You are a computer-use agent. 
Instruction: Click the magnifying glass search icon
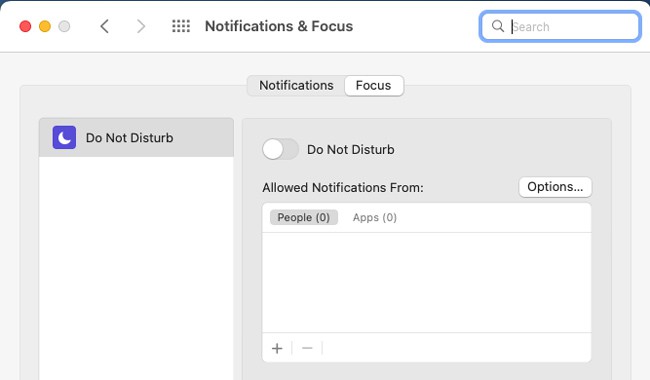coord(497,26)
